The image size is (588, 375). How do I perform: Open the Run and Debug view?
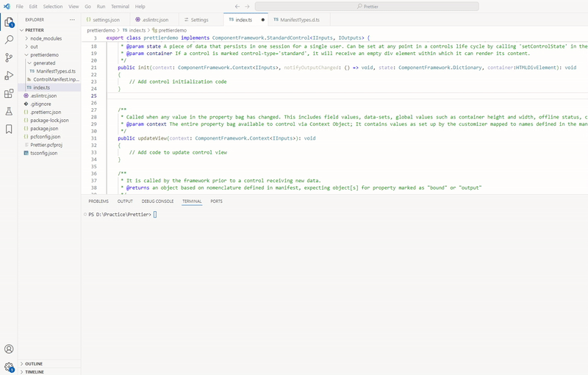pyautogui.click(x=9, y=76)
